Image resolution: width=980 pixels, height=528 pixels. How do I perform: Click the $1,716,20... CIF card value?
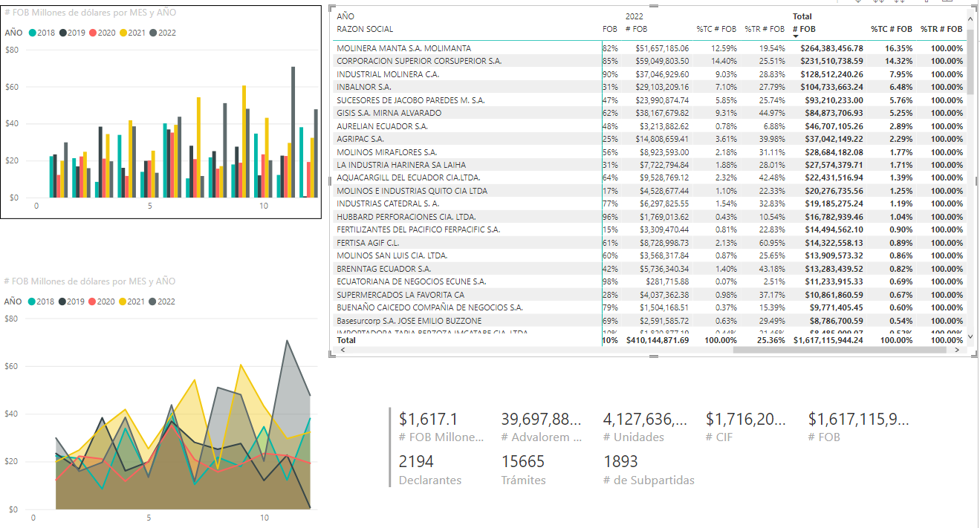[745, 420]
